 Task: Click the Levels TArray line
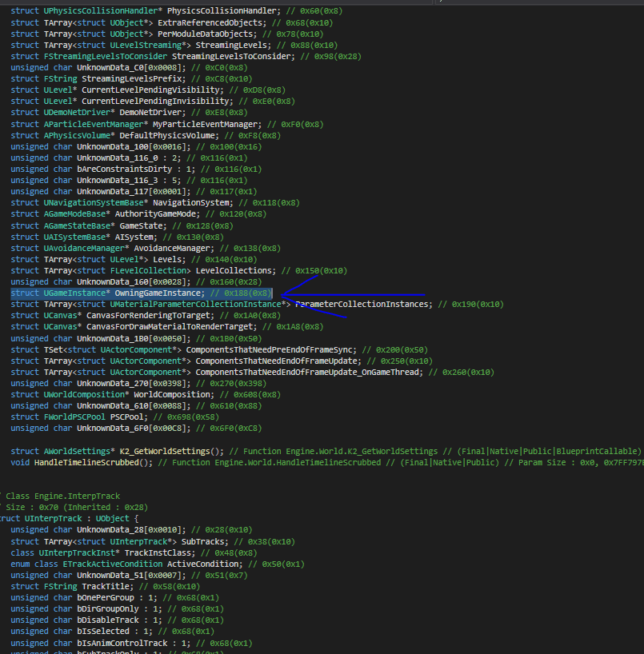[134, 260]
